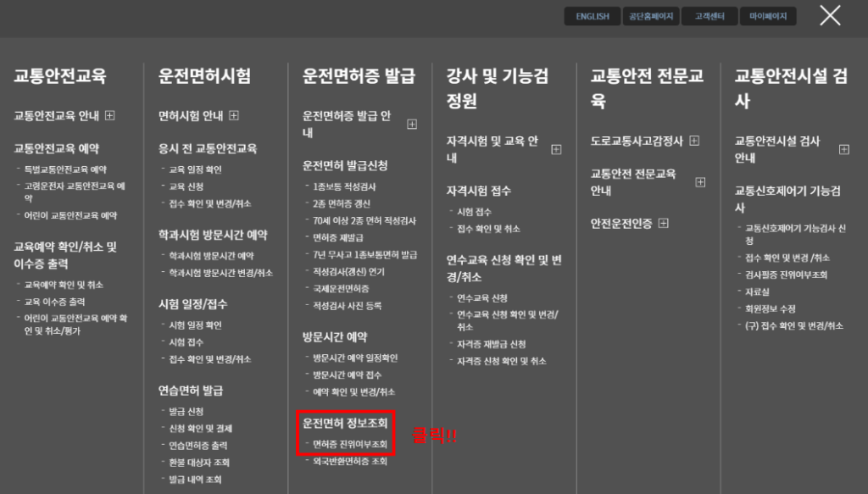Image resolution: width=868 pixels, height=494 pixels.
Task: Open 접수 확인 및 취소 link
Action: [488, 229]
